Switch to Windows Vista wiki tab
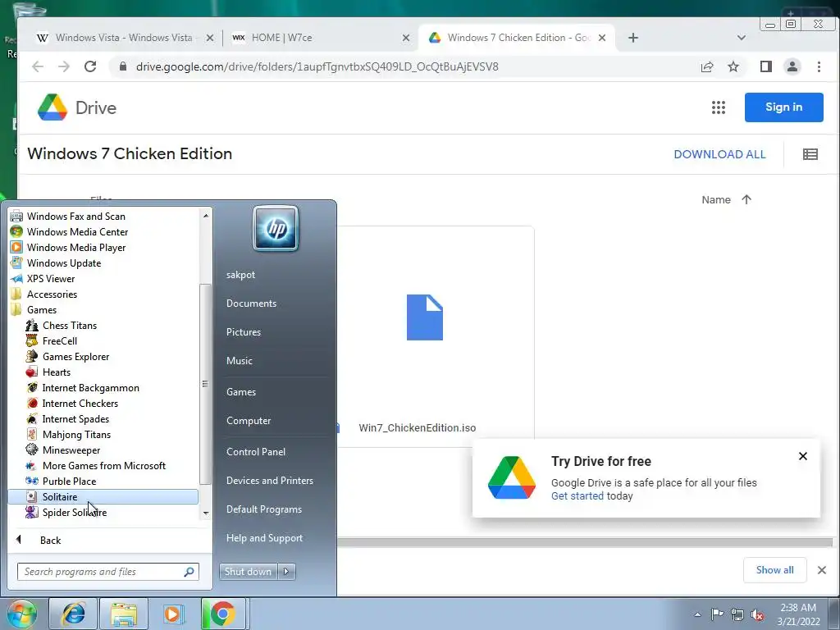The height and width of the screenshot is (630, 840). coord(125,38)
